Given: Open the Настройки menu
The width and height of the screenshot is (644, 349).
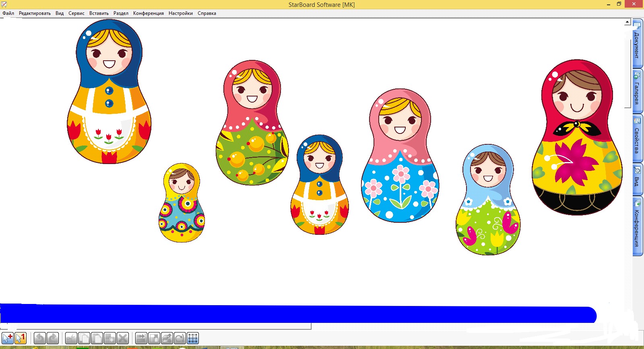Looking at the screenshot, I should click(181, 13).
